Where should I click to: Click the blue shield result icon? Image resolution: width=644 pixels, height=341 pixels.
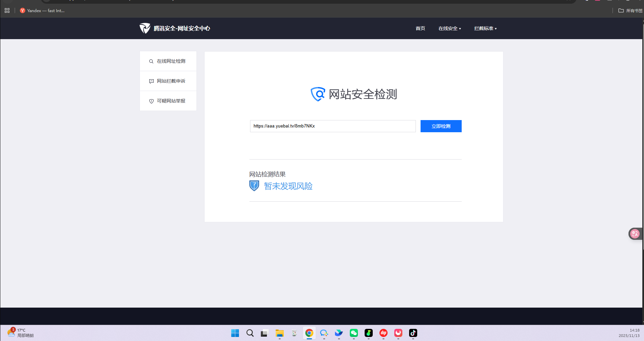pyautogui.click(x=254, y=186)
